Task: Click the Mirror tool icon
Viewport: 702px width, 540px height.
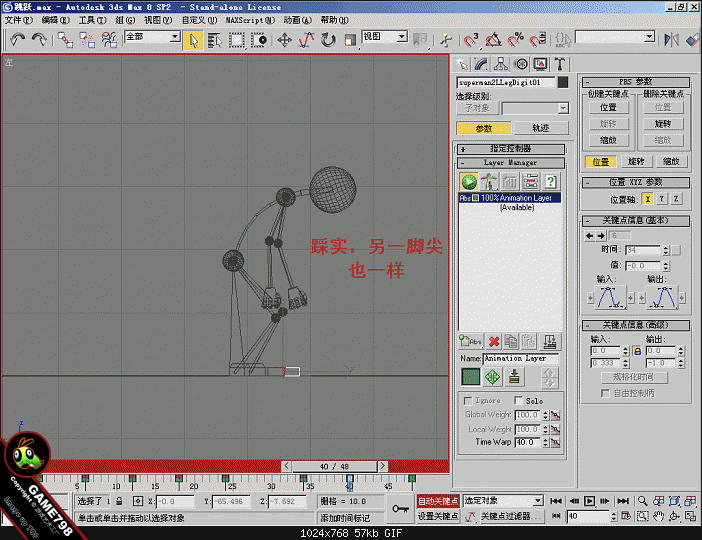Action: click(672, 40)
